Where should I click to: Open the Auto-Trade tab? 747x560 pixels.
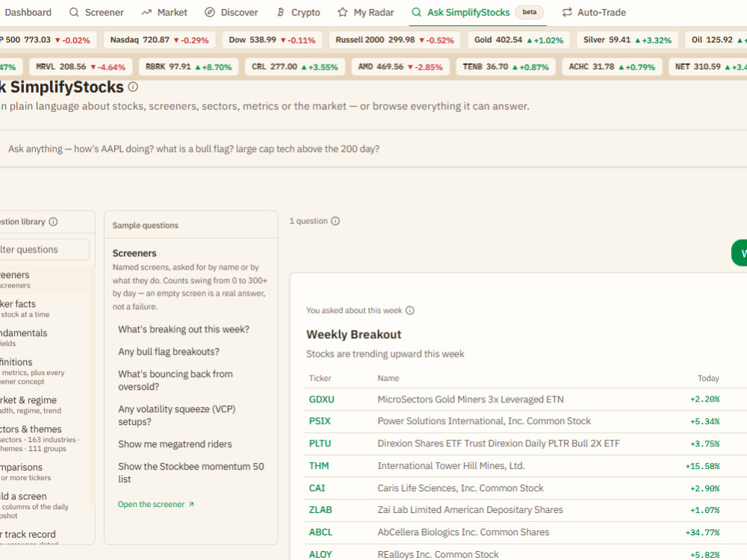click(x=594, y=13)
